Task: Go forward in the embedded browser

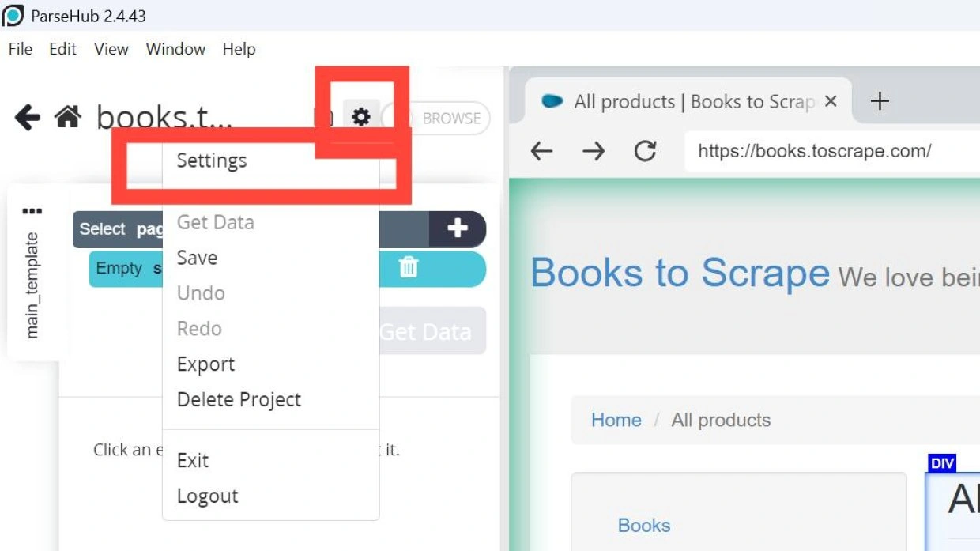Action: pyautogui.click(x=594, y=151)
